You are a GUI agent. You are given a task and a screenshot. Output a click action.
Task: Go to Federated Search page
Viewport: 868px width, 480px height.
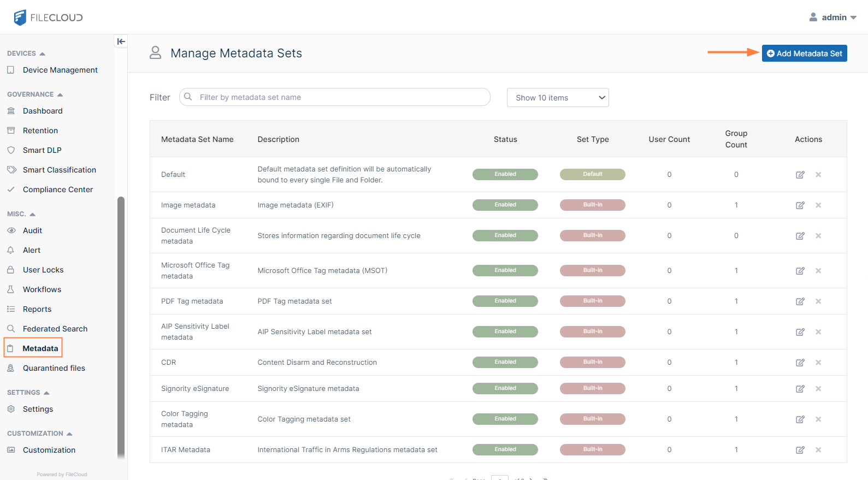[x=55, y=329]
